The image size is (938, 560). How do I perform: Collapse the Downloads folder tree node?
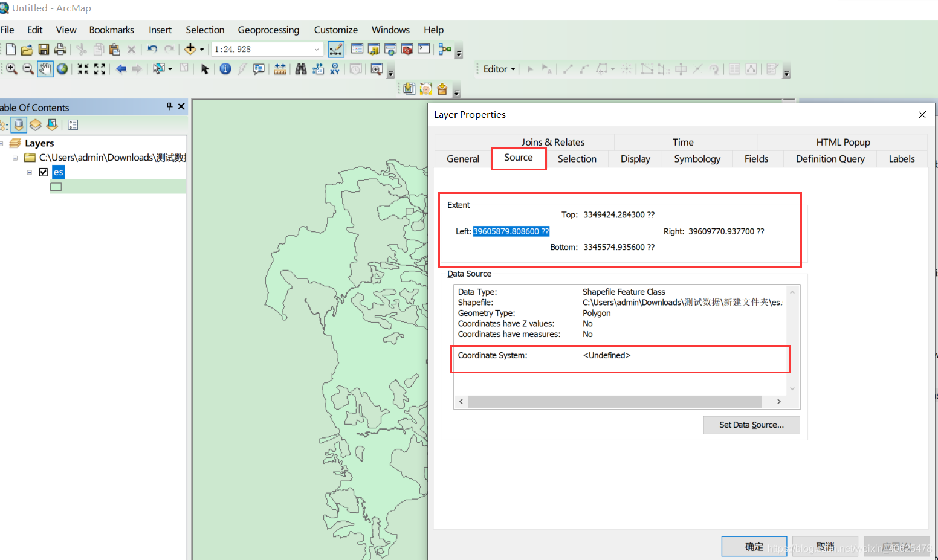(15, 158)
